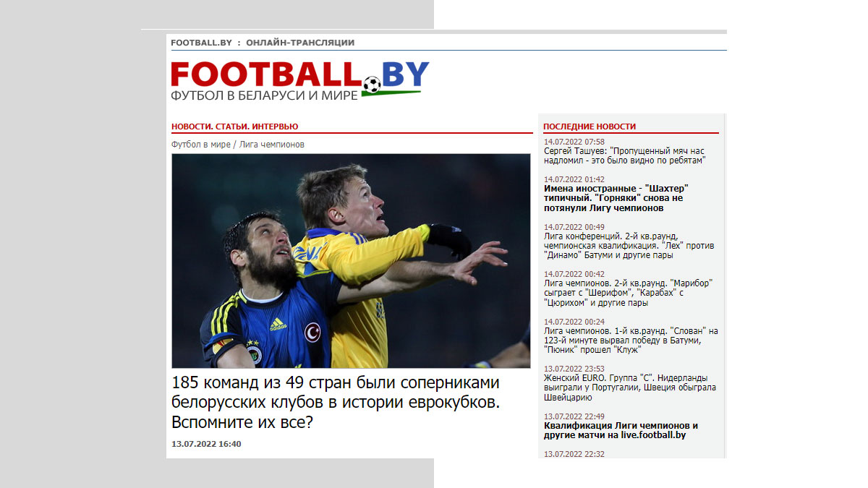Click the 14.07.2022 07:58 sidebar timestamp
The width and height of the screenshot is (868, 488).
pyautogui.click(x=574, y=142)
